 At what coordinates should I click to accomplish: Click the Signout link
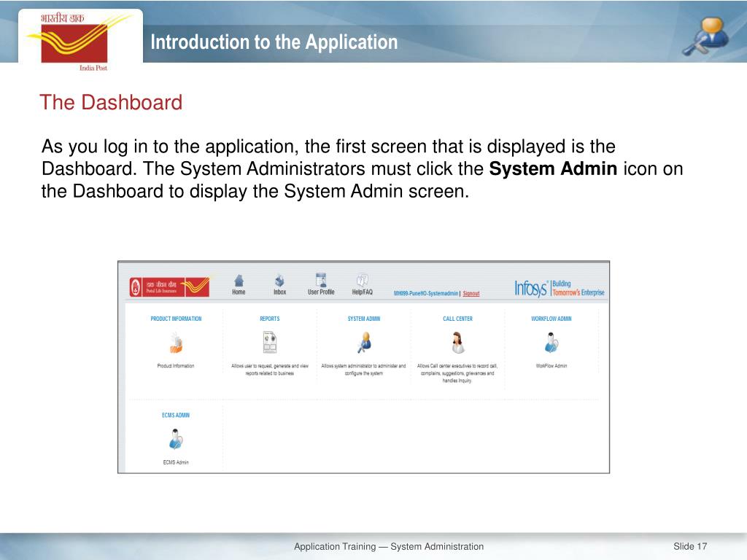pyautogui.click(x=471, y=293)
